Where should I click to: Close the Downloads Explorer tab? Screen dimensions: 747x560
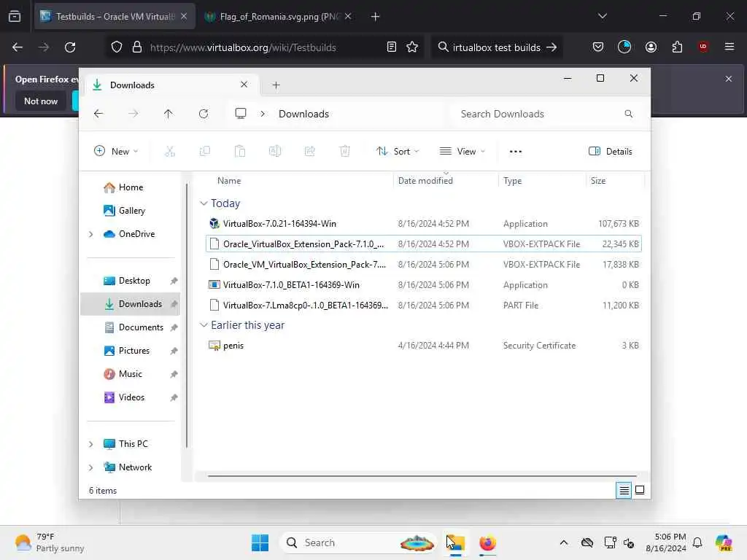(x=244, y=85)
